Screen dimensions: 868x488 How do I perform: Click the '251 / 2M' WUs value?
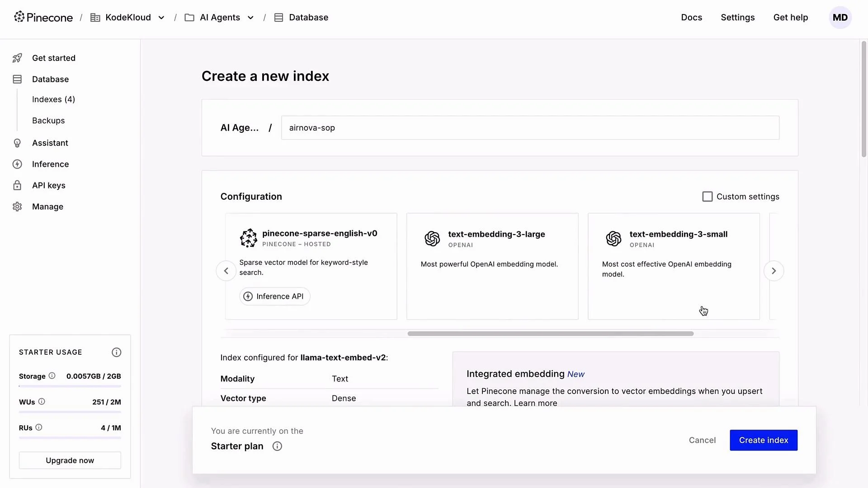coord(107,402)
